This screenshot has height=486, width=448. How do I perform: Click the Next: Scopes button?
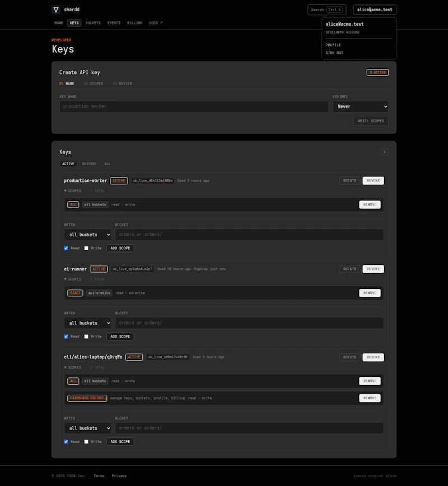point(371,121)
